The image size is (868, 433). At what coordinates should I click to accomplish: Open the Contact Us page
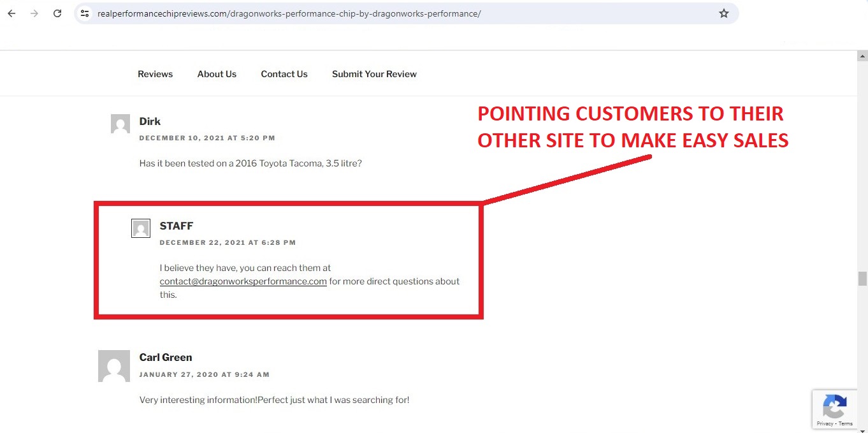(x=284, y=74)
